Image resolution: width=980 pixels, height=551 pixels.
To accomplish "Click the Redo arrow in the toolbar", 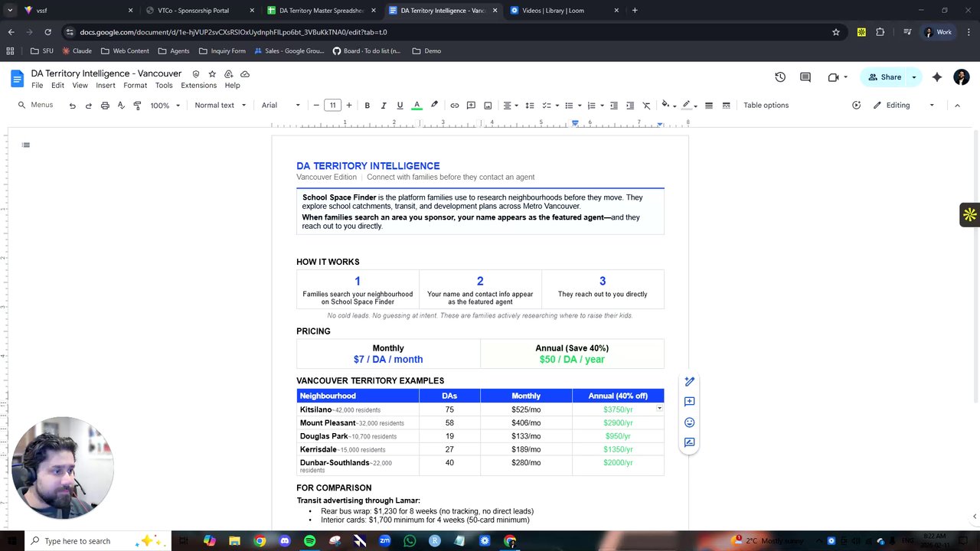I will (89, 106).
